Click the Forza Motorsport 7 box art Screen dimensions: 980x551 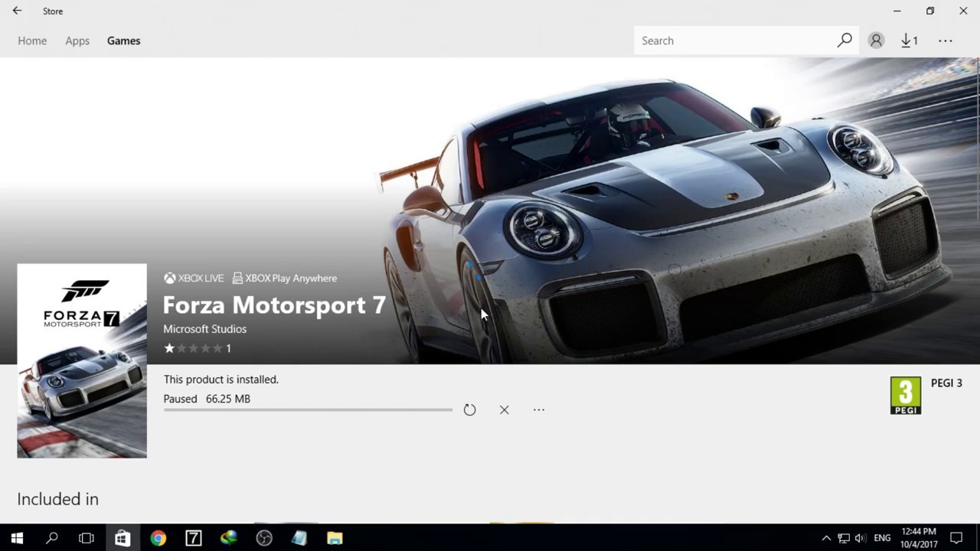coord(82,360)
